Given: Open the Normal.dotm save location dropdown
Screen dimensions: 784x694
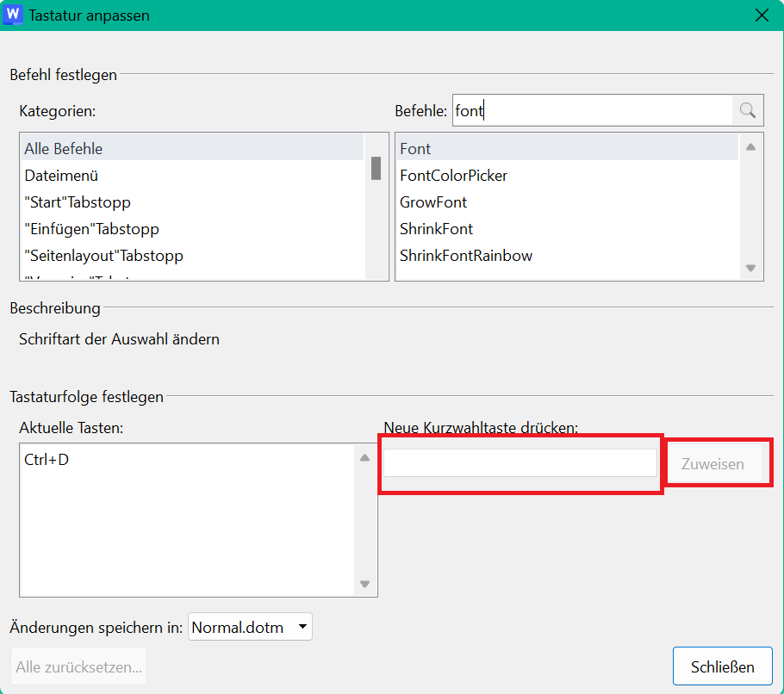Looking at the screenshot, I should (250, 627).
